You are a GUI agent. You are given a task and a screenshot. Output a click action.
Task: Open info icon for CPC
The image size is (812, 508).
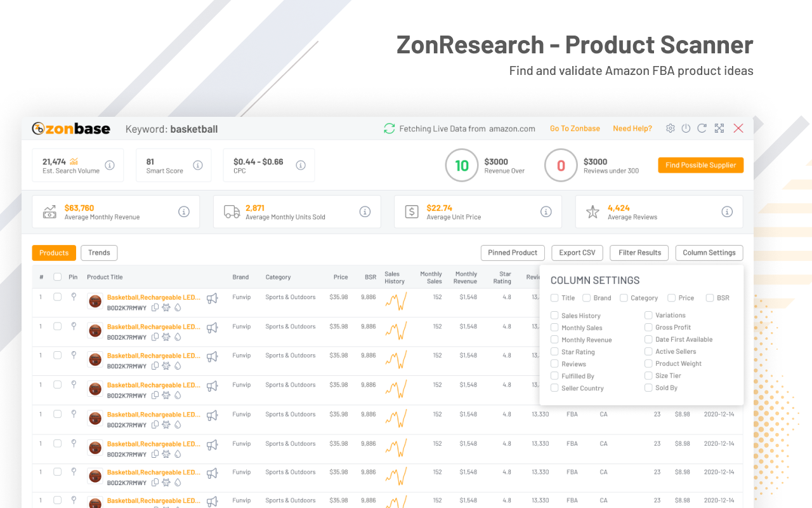coord(301,165)
